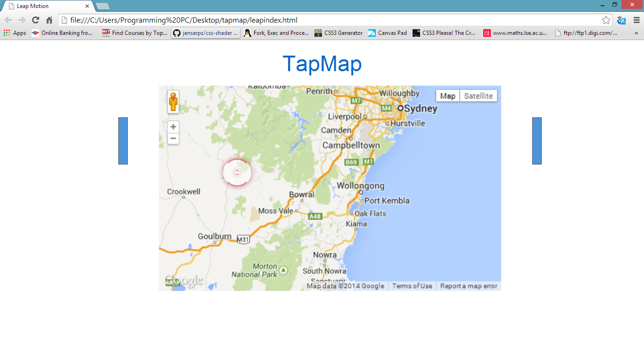The image size is (644, 362).
Task: Open CSS3 Generator bookmark
Action: pos(339,33)
